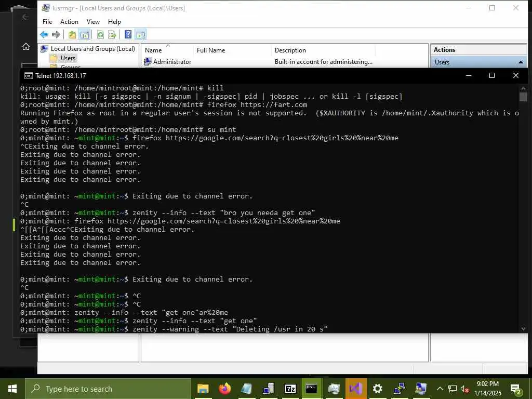Open Firefox from the taskbar
This screenshot has height=399, width=532.
[224, 389]
